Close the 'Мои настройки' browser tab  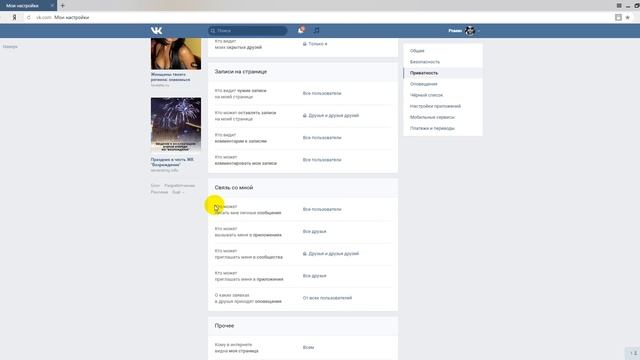pos(52,6)
